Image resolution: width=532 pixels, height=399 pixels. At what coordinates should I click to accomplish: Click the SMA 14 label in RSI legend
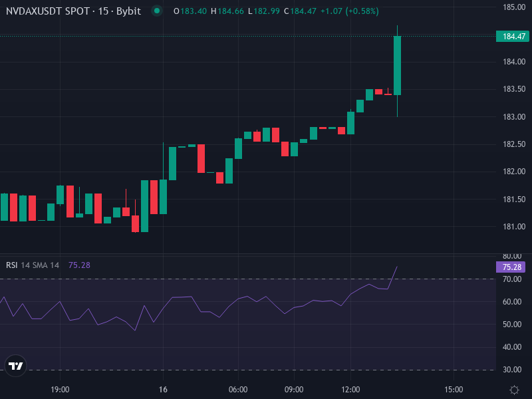pos(46,265)
